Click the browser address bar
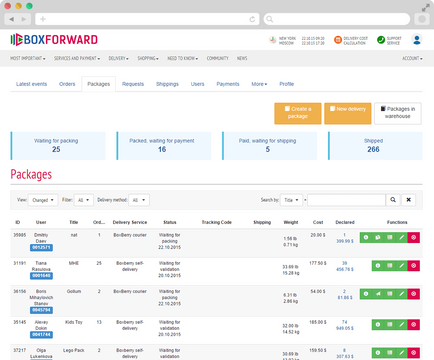 (147, 19)
